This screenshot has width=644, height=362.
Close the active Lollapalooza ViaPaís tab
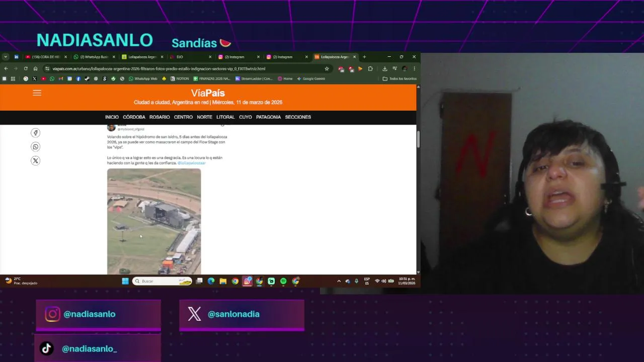[354, 57]
